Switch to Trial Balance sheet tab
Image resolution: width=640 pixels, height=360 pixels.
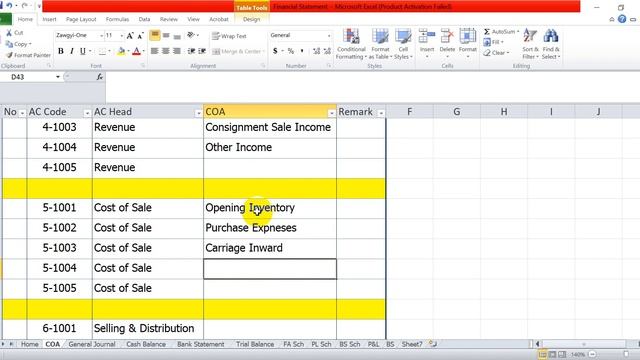pyautogui.click(x=255, y=344)
